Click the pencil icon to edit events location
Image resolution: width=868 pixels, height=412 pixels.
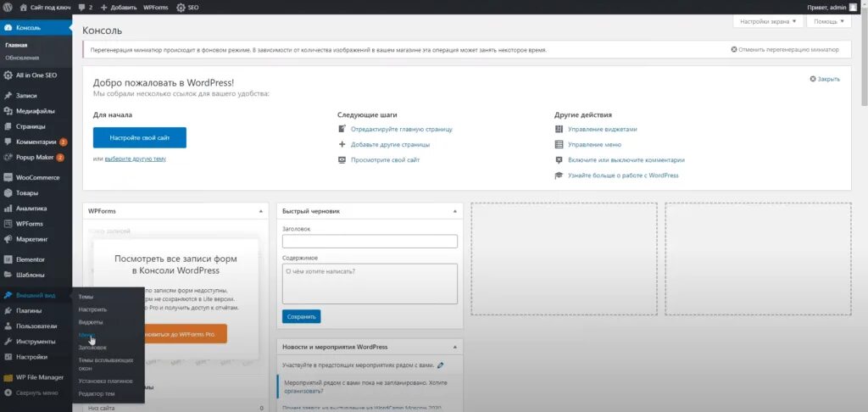[x=441, y=365]
